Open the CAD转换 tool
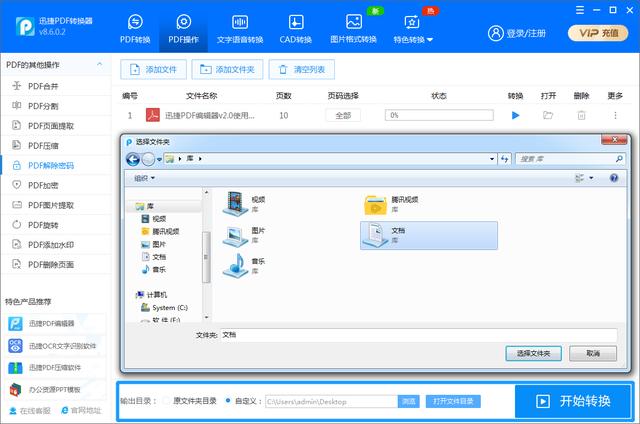The width and height of the screenshot is (640, 424). coord(295,28)
